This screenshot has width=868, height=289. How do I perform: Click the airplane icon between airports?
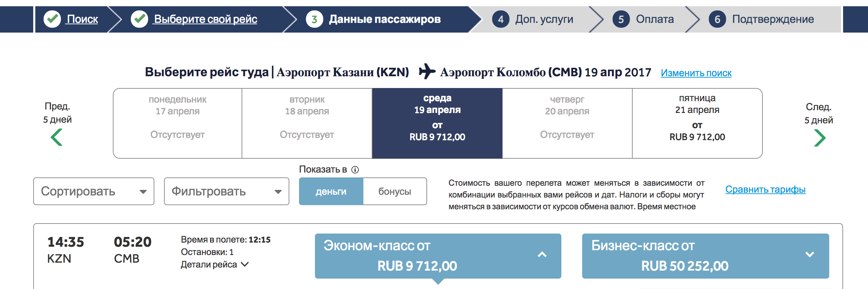(x=427, y=71)
